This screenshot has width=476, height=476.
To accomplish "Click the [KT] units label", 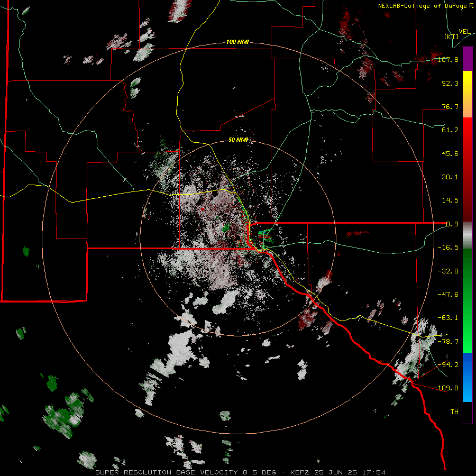I will coord(452,36).
